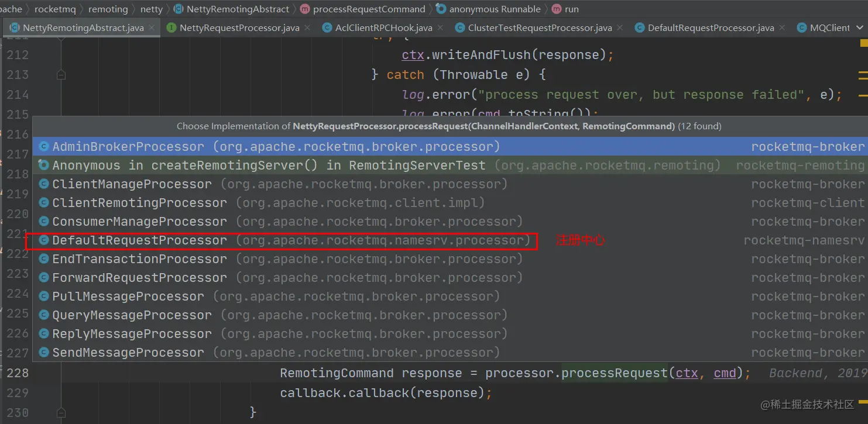
Task: Select SendMessageProcessor implementation
Action: pyautogui.click(x=450, y=352)
